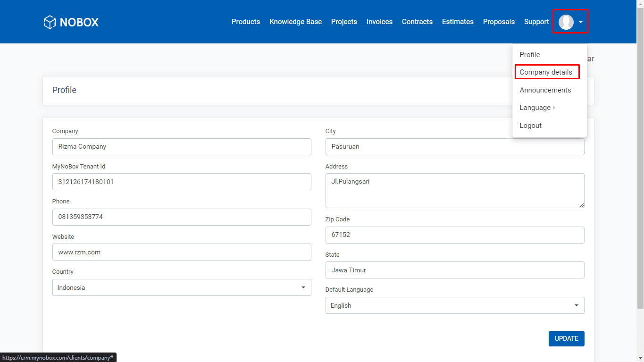Click Logout in the account menu
644x362 pixels.
pyautogui.click(x=530, y=125)
